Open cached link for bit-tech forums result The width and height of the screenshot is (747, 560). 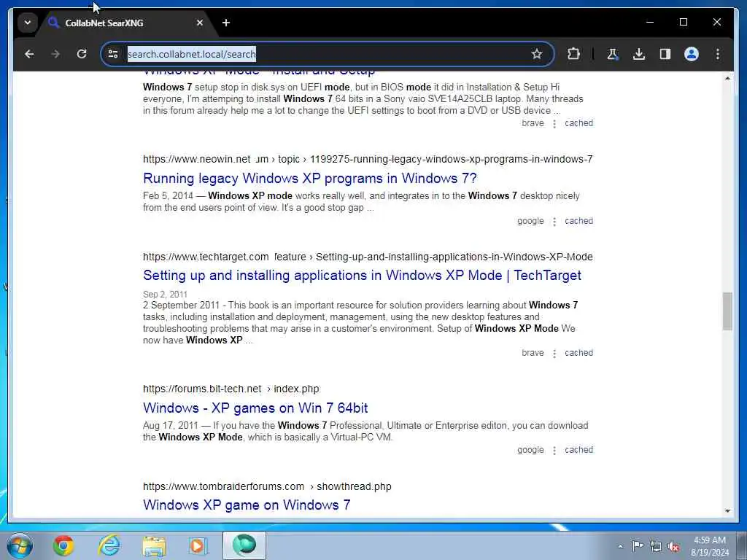578,450
